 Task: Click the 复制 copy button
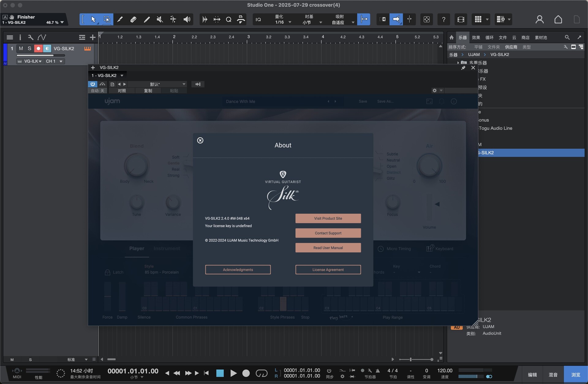[148, 91]
